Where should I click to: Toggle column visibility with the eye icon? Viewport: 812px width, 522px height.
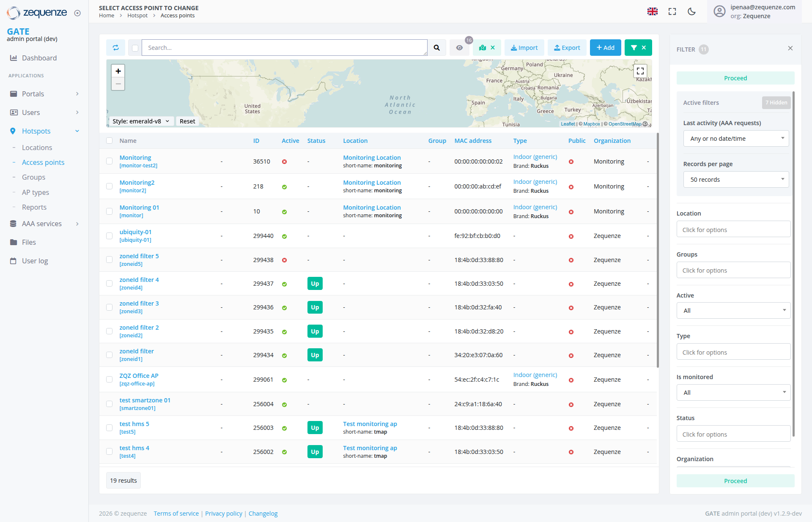point(460,47)
